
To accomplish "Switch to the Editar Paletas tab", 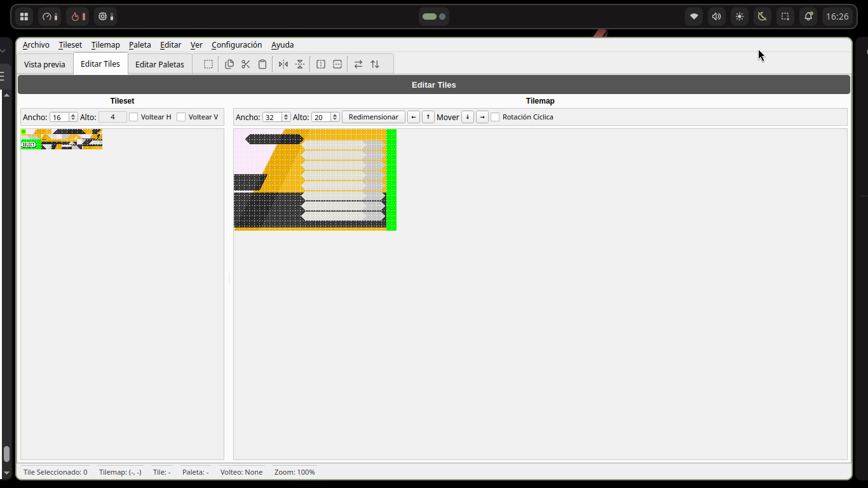I will (159, 64).
